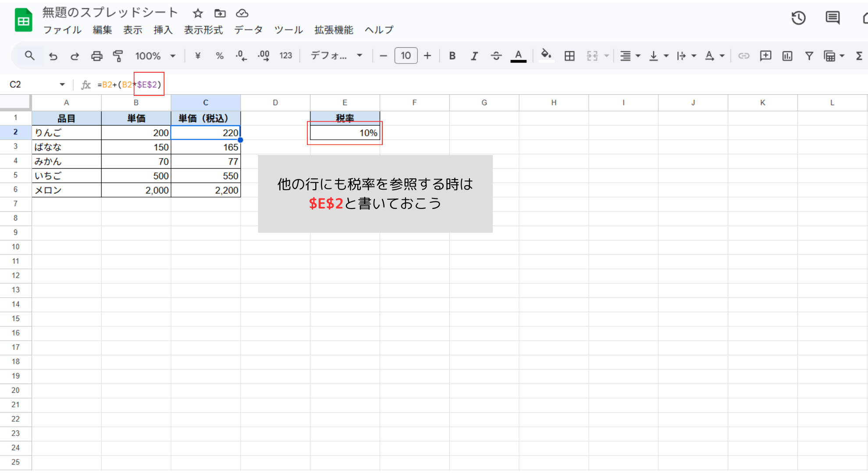Select row 3 header
The height and width of the screenshot is (473, 868).
click(x=15, y=146)
